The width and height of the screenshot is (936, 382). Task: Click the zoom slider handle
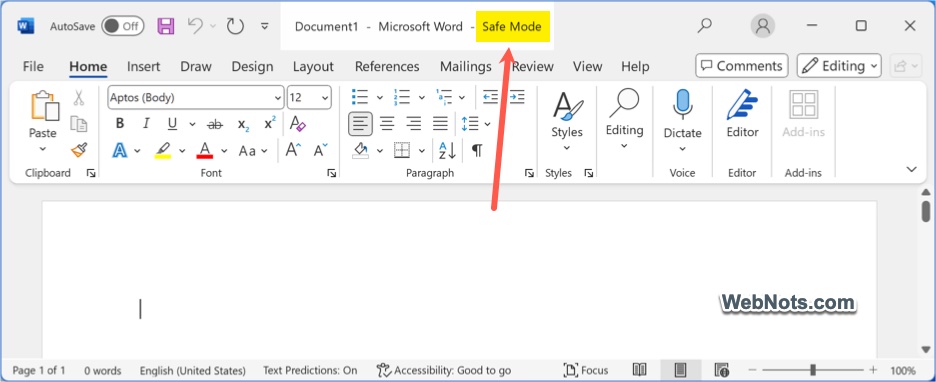click(x=812, y=371)
